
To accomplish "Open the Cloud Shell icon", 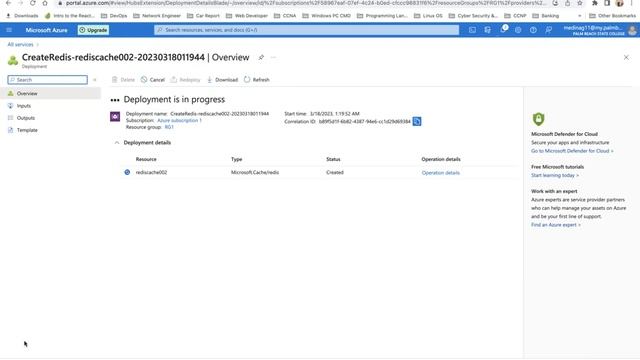I will [472, 30].
